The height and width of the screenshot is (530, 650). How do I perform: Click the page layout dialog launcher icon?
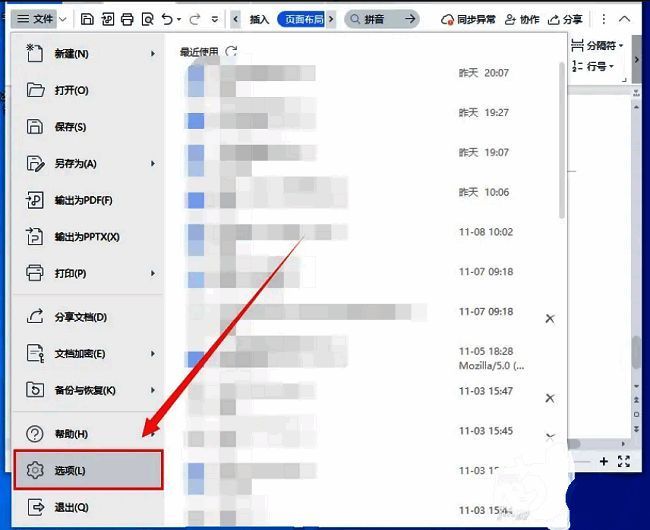pos(624,80)
